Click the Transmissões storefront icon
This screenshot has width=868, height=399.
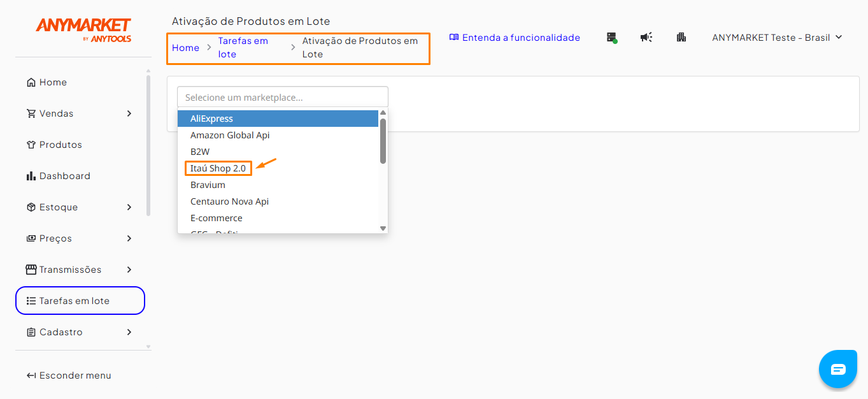pyautogui.click(x=31, y=270)
